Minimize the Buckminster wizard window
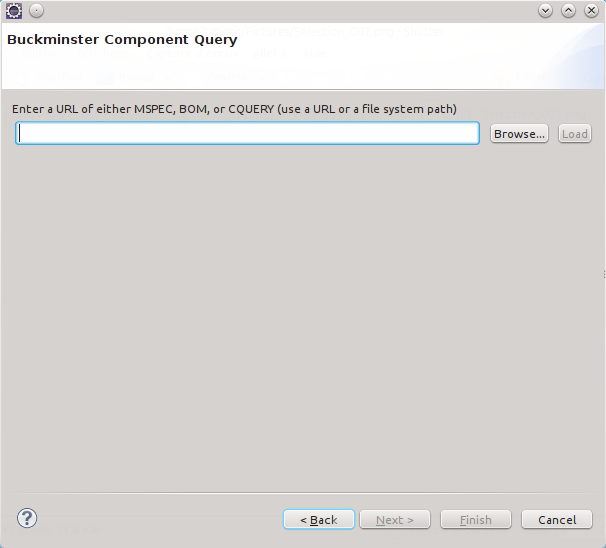This screenshot has height=548, width=606. coord(545,11)
